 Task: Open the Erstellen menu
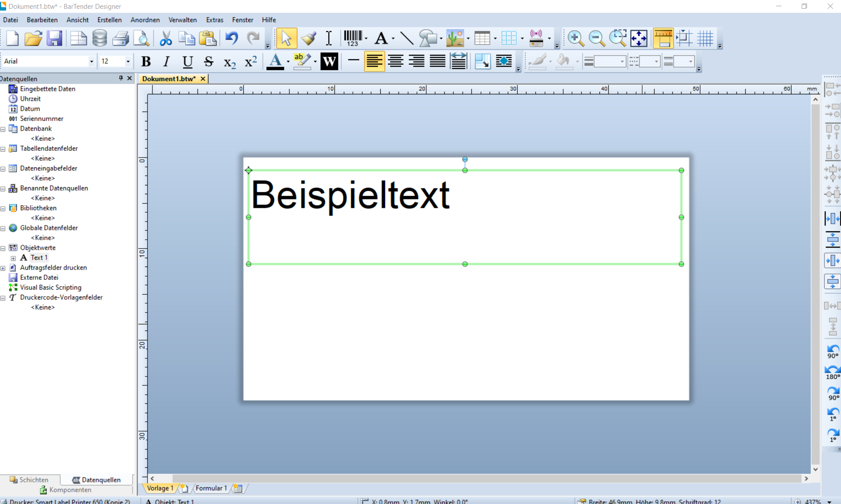tap(109, 20)
